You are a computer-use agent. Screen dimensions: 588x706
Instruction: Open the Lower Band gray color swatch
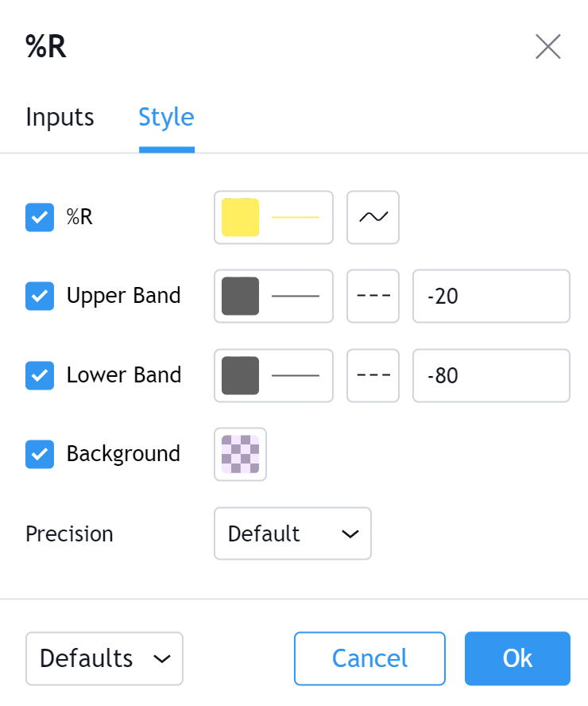(241, 375)
